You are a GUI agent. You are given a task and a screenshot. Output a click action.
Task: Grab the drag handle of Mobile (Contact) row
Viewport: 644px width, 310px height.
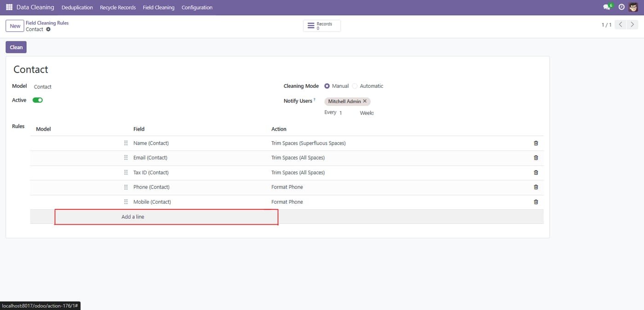click(126, 202)
